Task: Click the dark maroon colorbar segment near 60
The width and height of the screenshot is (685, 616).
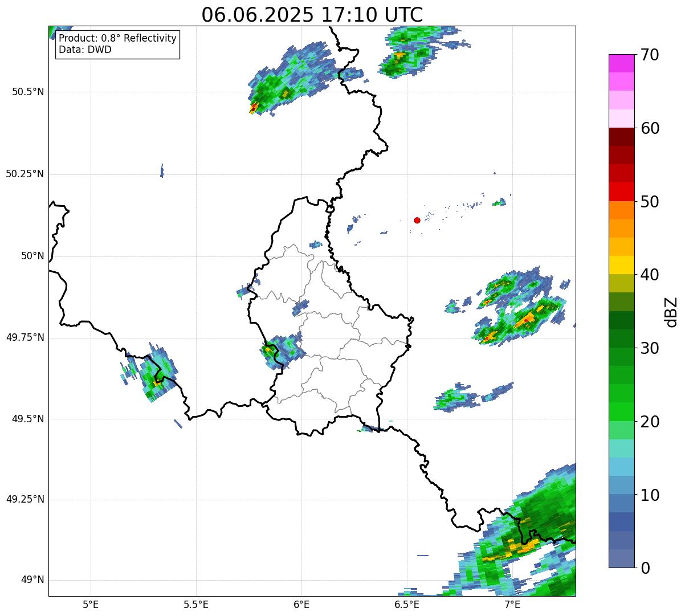Action: click(x=622, y=137)
